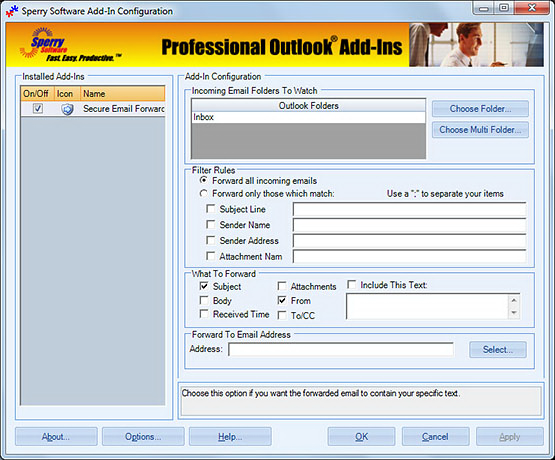Click the Choose Folder button
This screenshot has height=460, width=555.
(x=480, y=109)
